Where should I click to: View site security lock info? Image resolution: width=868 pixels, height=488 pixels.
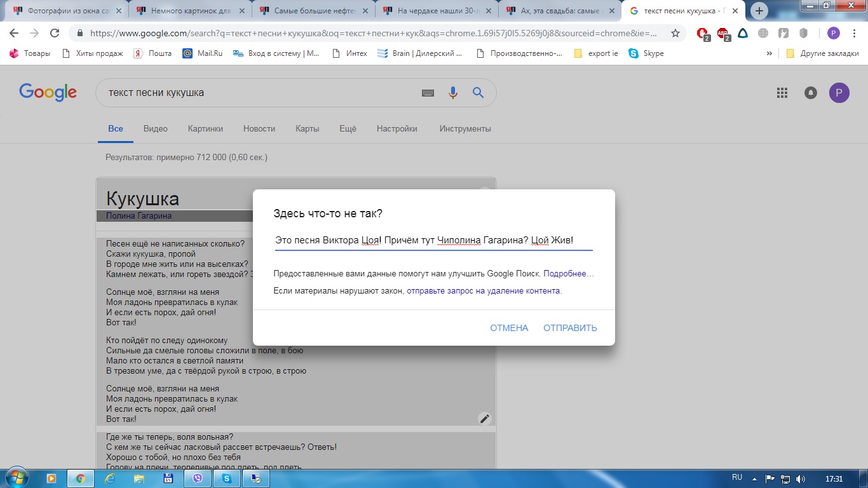(x=80, y=34)
